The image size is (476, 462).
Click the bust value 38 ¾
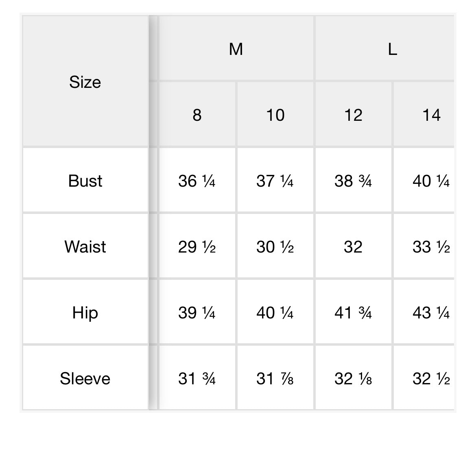353,181
